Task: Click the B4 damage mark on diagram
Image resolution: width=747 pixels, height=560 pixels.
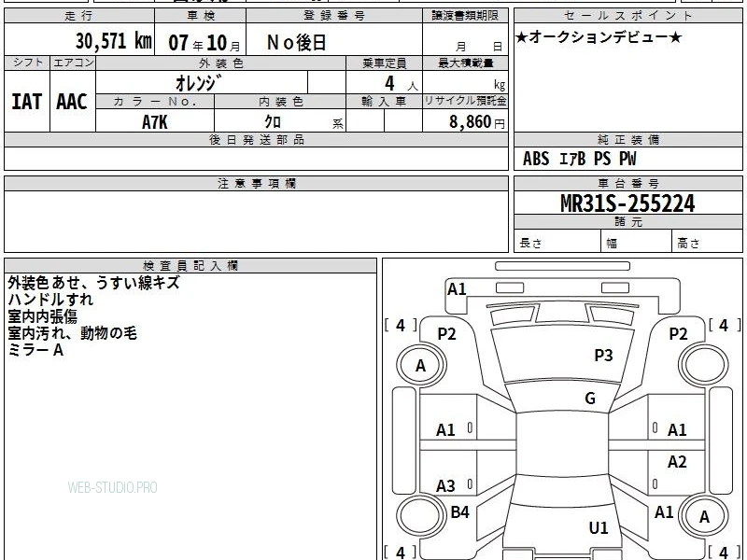Action: coord(459,512)
